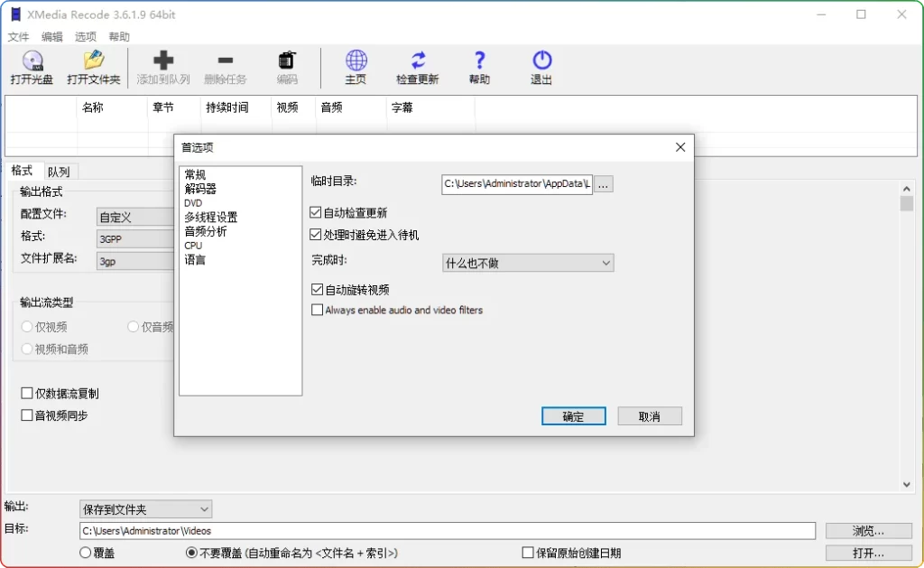The width and height of the screenshot is (924, 568).
Task: Expand the 完成时 dropdown
Action: (x=528, y=263)
